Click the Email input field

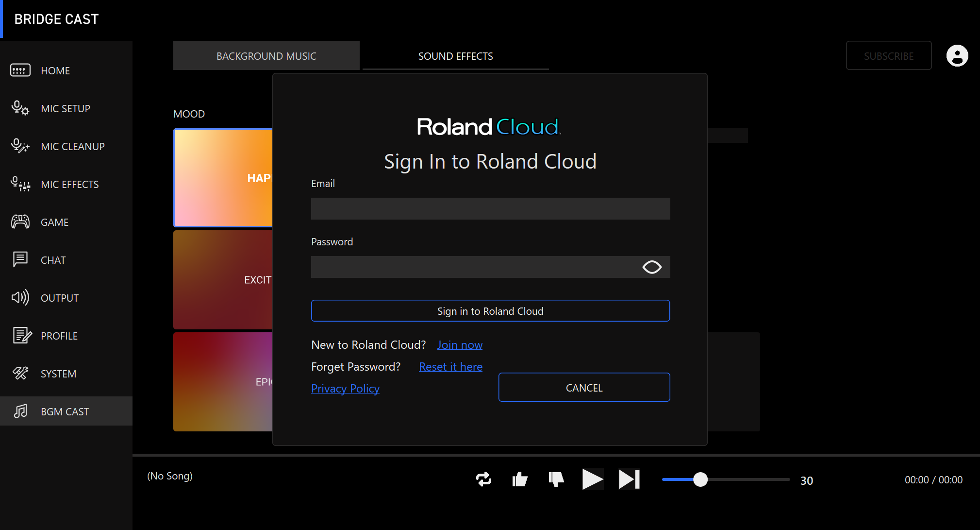tap(490, 208)
